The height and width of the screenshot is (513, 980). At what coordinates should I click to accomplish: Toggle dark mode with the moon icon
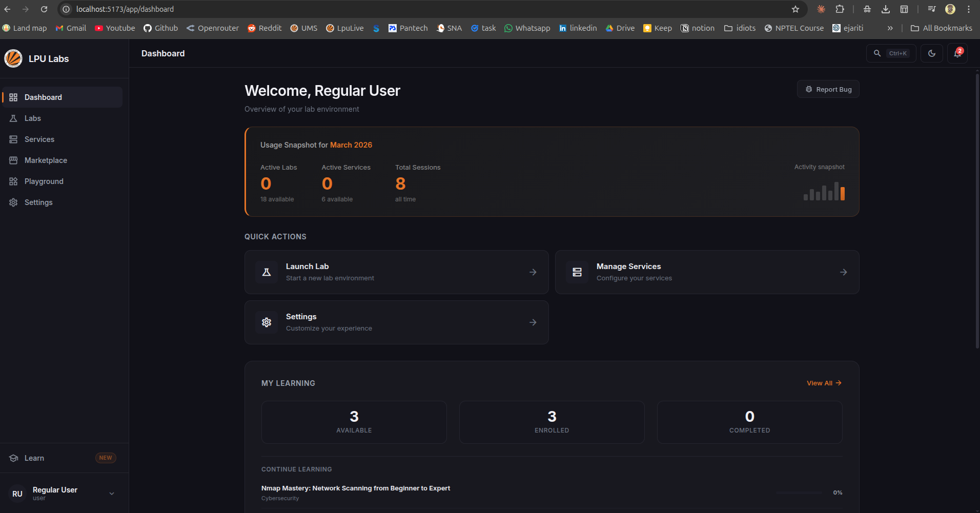coord(932,53)
